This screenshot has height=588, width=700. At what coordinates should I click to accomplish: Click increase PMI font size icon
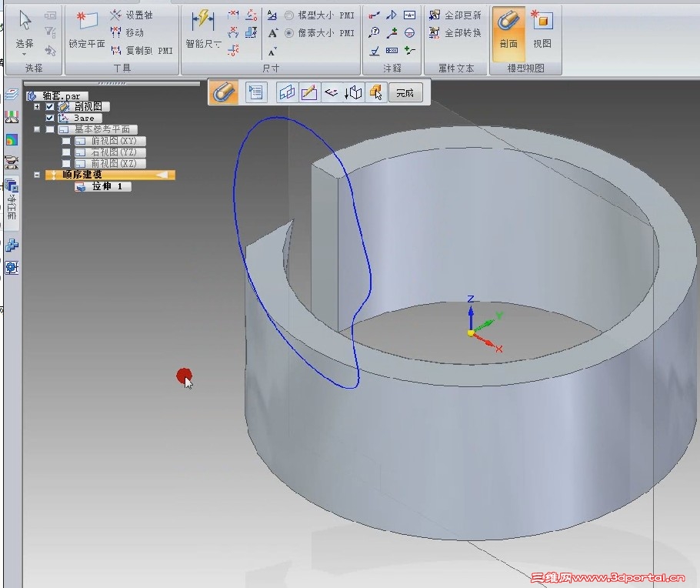[272, 33]
